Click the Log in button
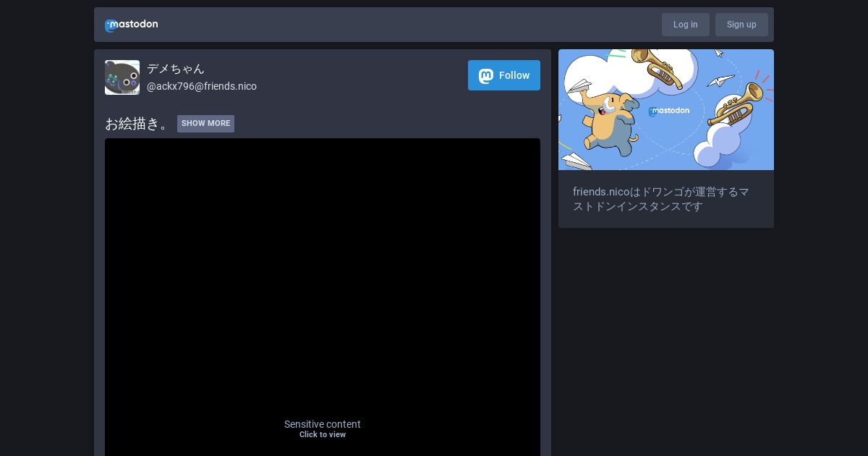This screenshot has width=868, height=456. tap(685, 25)
